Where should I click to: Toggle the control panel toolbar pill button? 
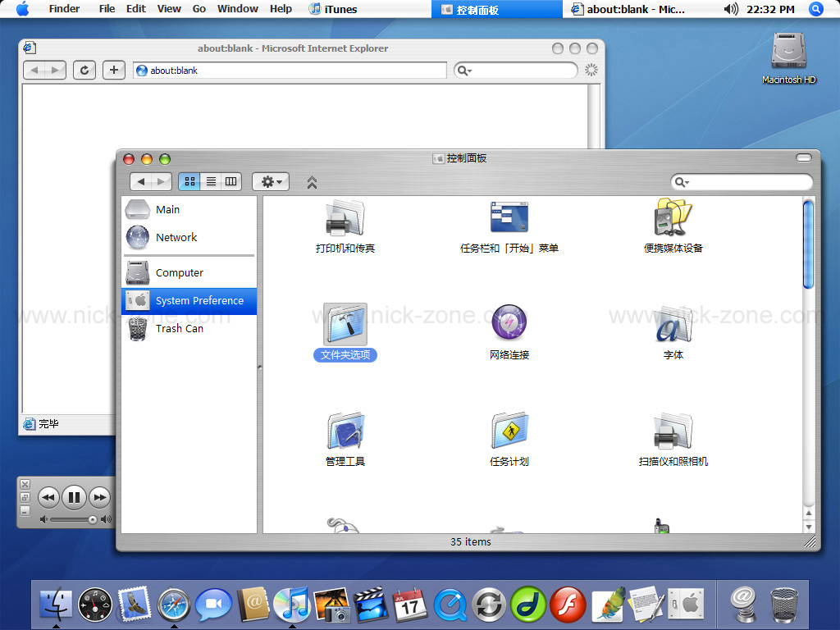[x=804, y=157]
